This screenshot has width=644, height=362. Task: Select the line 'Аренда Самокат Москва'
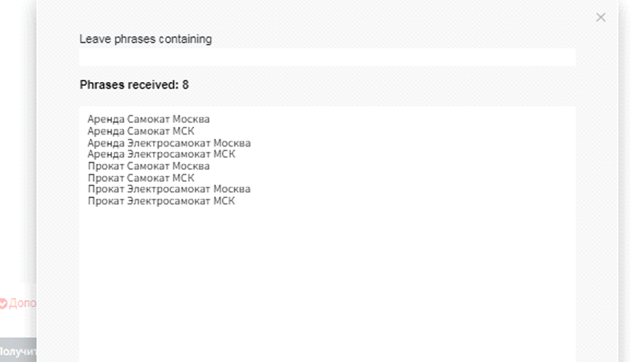[x=148, y=119]
